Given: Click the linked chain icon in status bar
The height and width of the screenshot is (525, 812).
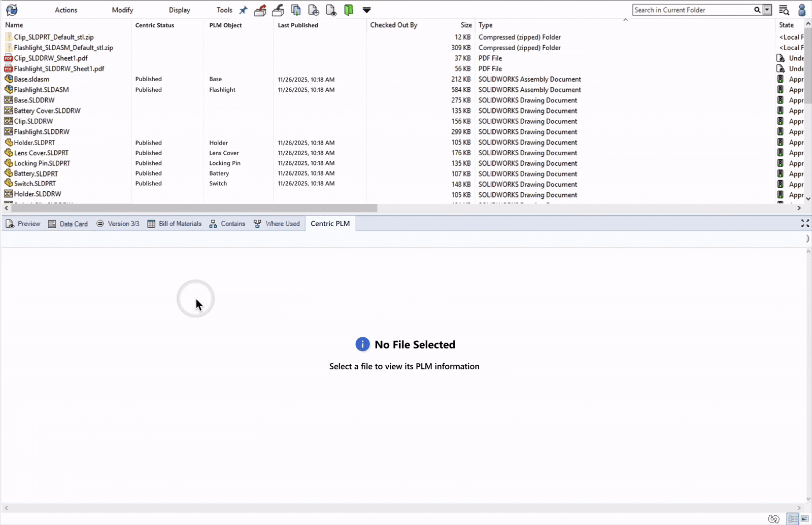Looking at the screenshot, I should pos(773,519).
